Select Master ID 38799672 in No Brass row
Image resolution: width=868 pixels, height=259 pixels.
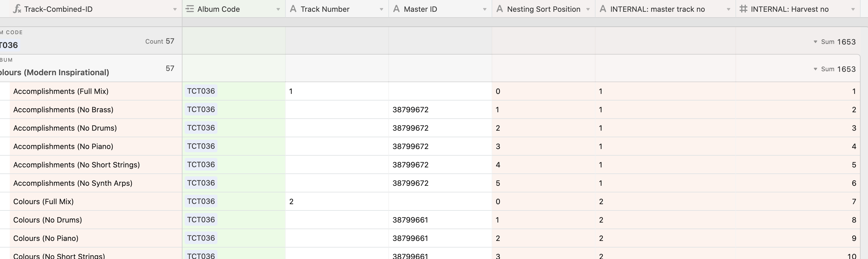440,110
